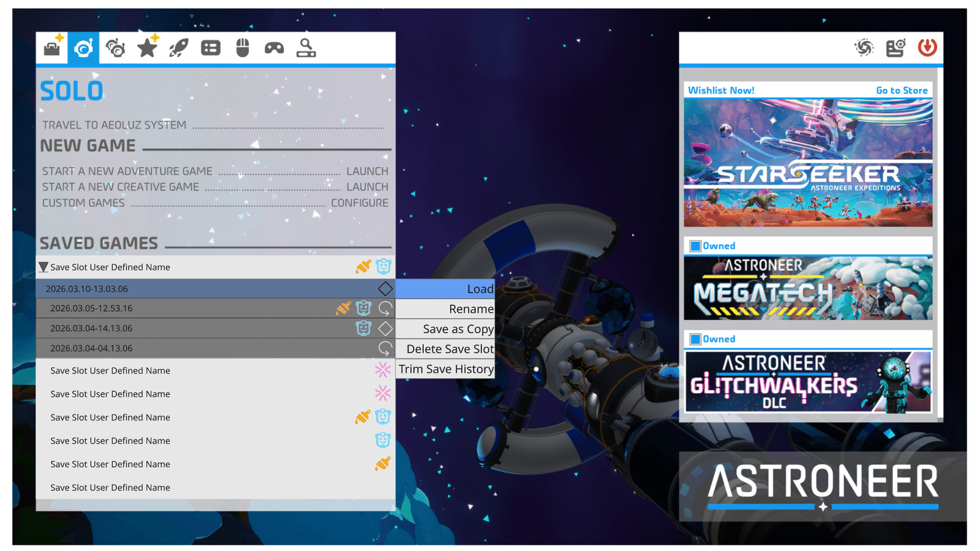Open the Glitchwalkers DLC banner
Screen dimensions: 980x551
click(x=808, y=381)
